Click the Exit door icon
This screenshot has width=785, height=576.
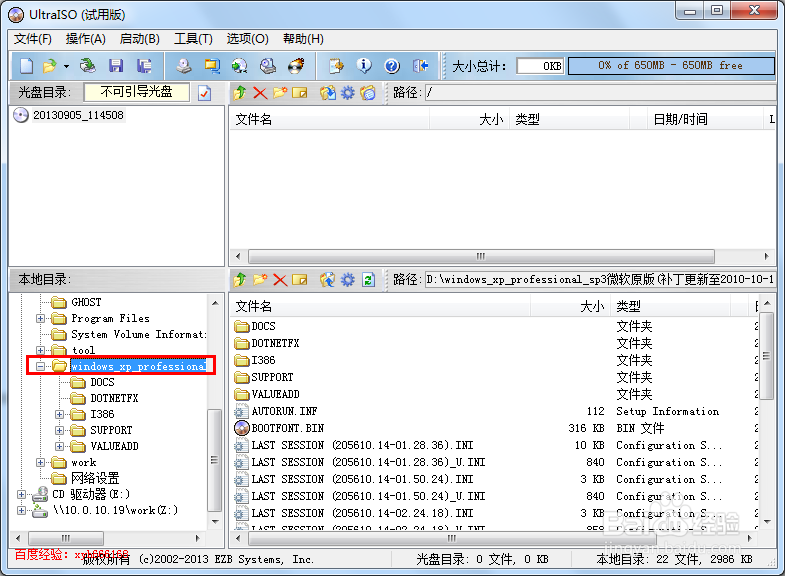[x=421, y=66]
